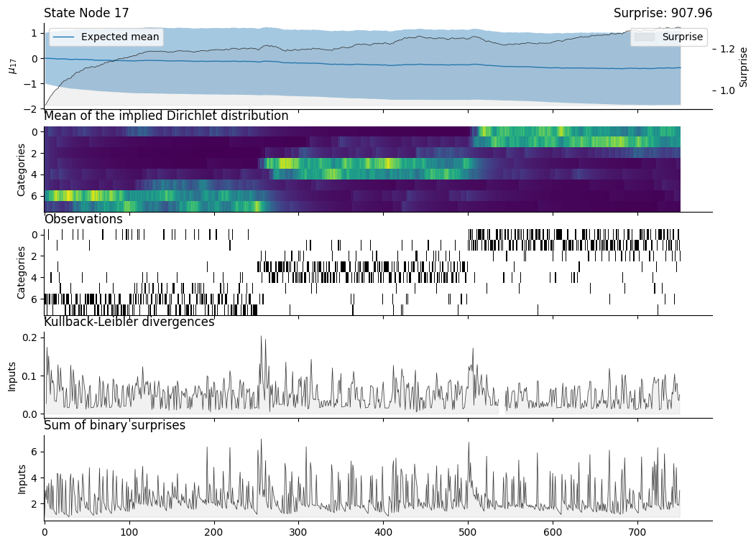The width and height of the screenshot is (756, 545).
Task: Click the Categories label beside Observations plot
Action: [21, 273]
